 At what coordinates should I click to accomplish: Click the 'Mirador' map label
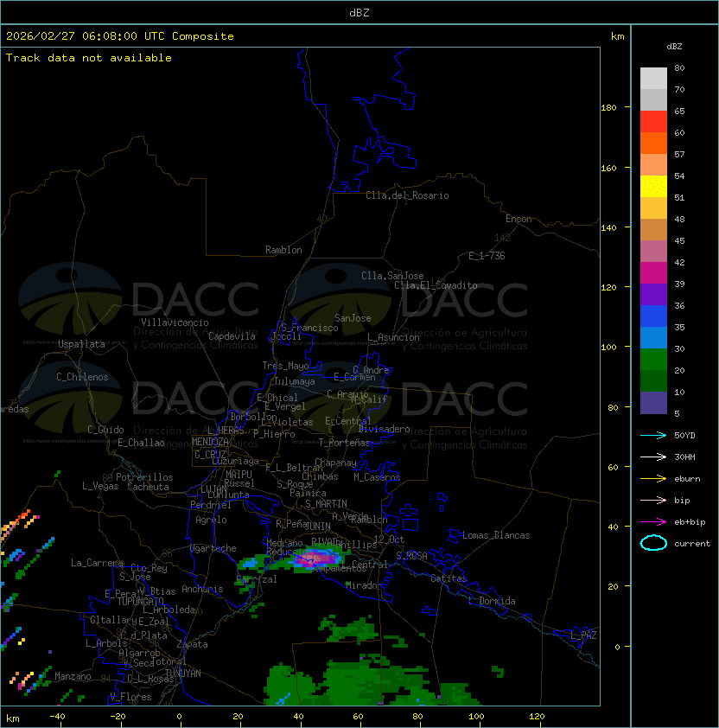tap(364, 585)
